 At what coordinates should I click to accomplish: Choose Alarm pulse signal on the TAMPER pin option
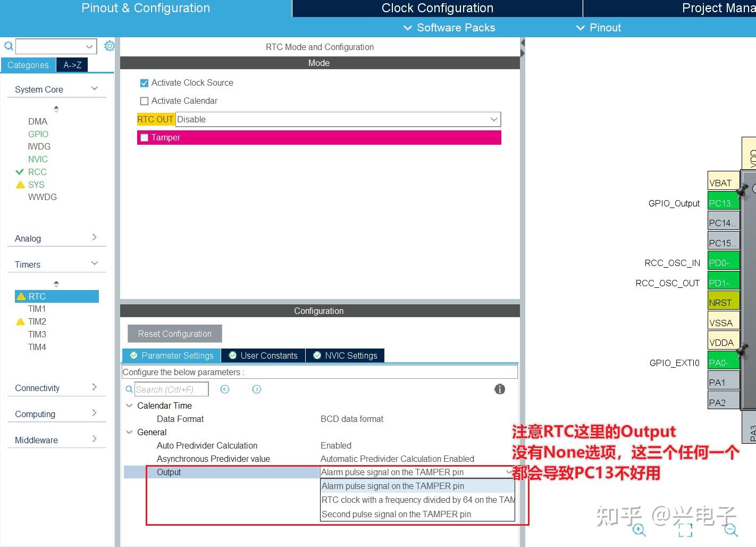point(417,486)
